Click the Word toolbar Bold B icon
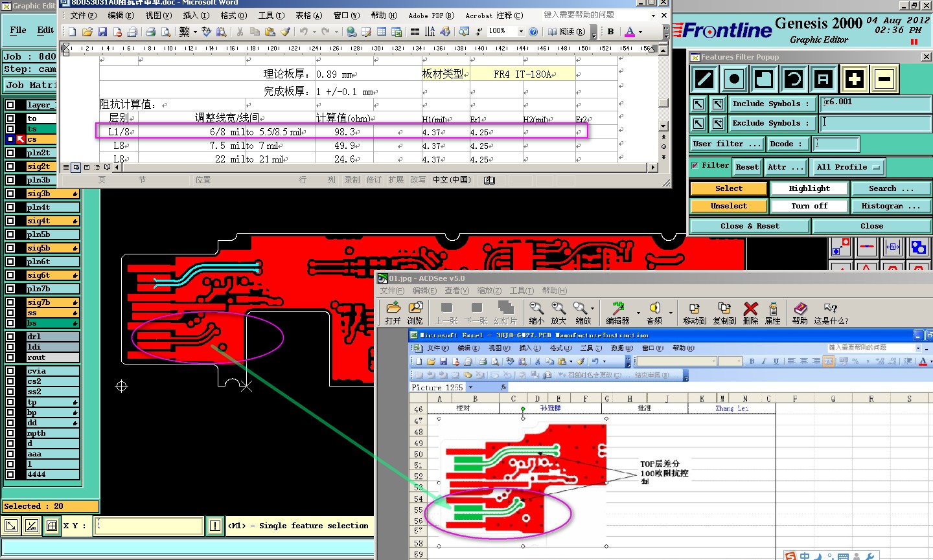The image size is (933, 560). click(x=610, y=31)
